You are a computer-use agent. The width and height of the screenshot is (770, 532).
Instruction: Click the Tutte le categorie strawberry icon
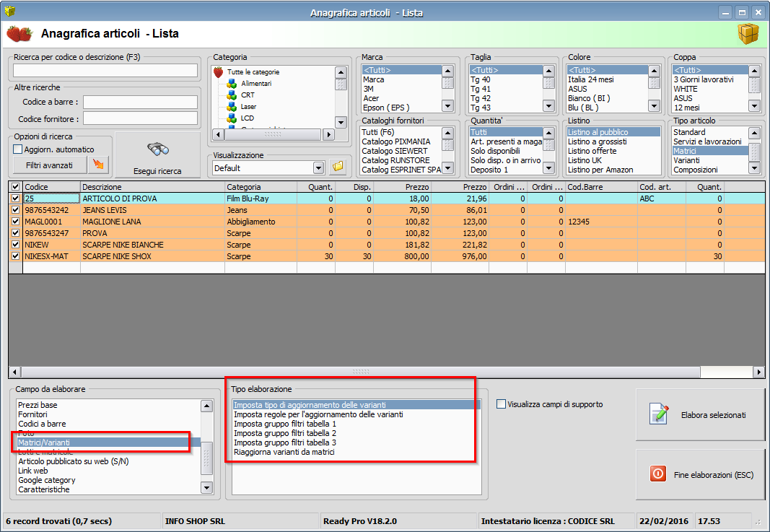tap(219, 71)
